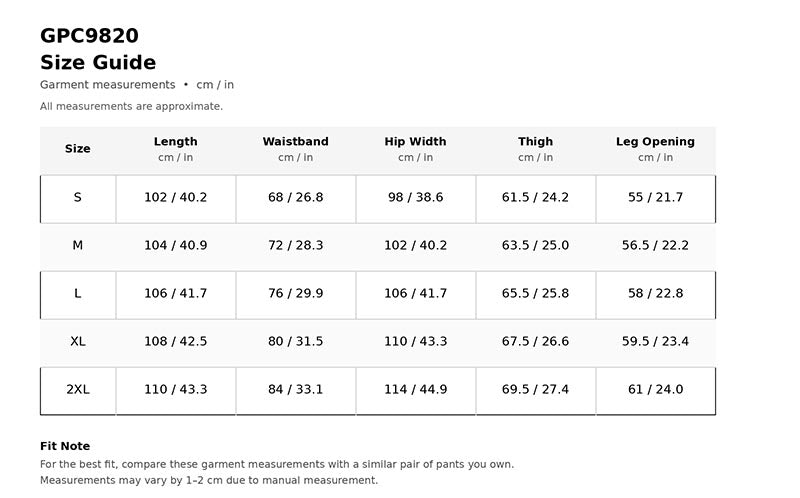Click the 72 / 28.3 waistband cell
Screen dimensions: 800x498
pyautogui.click(x=295, y=245)
